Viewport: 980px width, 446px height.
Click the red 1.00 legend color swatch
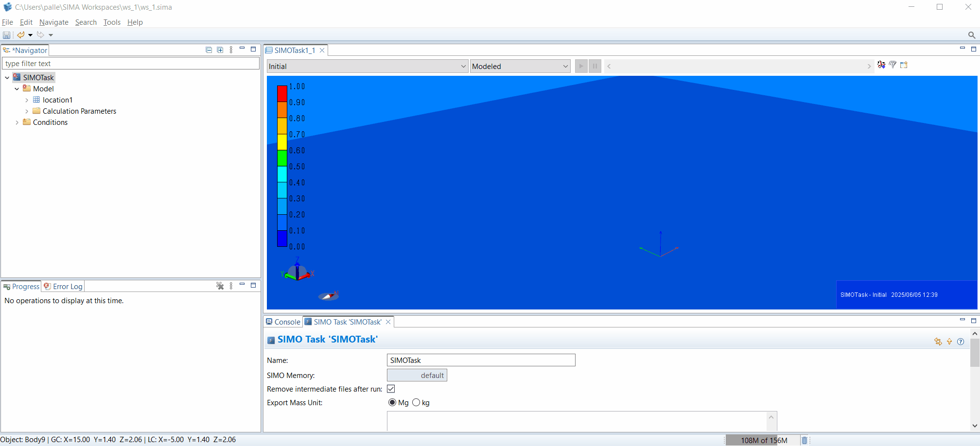pos(282,94)
